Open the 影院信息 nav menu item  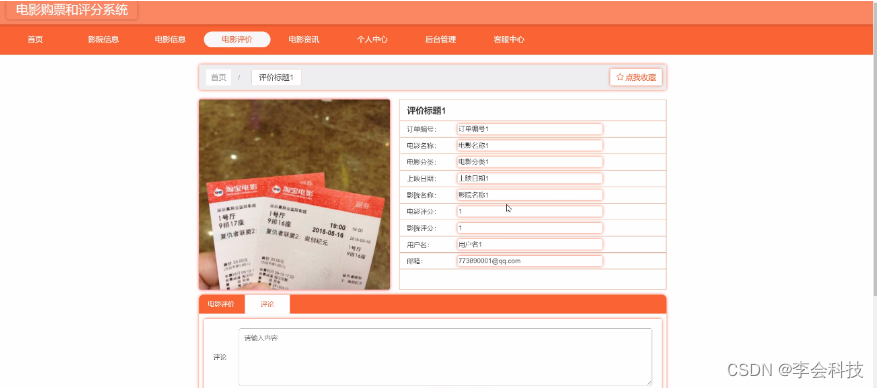point(103,39)
